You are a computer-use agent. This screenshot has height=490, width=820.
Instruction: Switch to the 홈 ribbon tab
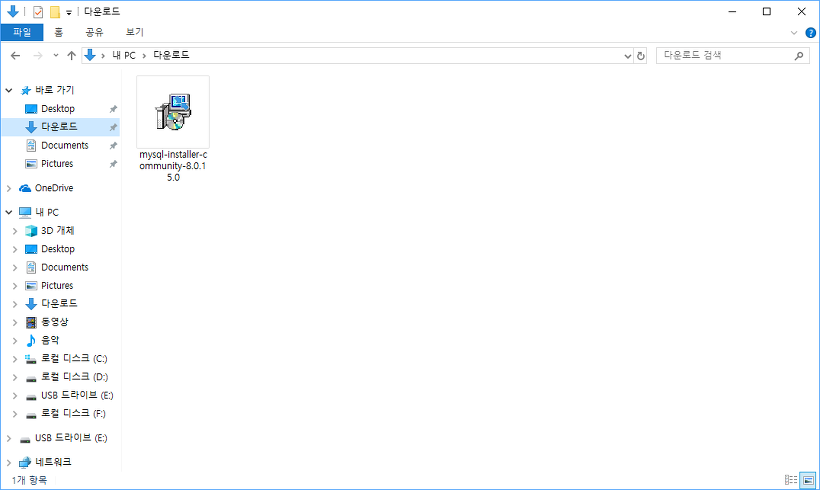pos(58,32)
